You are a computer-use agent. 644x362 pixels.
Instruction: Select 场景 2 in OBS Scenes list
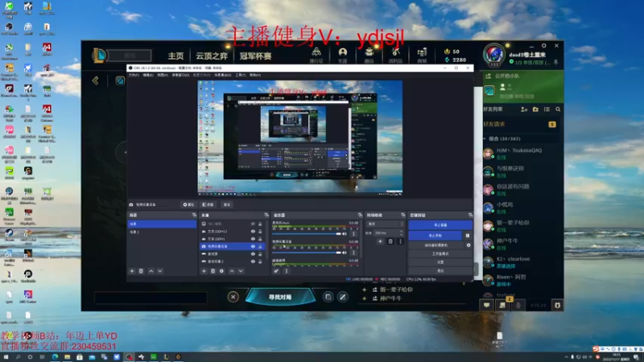coord(162,232)
